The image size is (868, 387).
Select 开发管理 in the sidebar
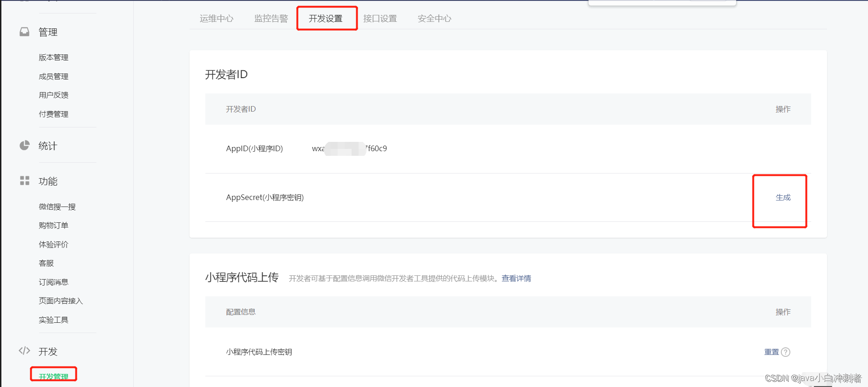pyautogui.click(x=54, y=376)
